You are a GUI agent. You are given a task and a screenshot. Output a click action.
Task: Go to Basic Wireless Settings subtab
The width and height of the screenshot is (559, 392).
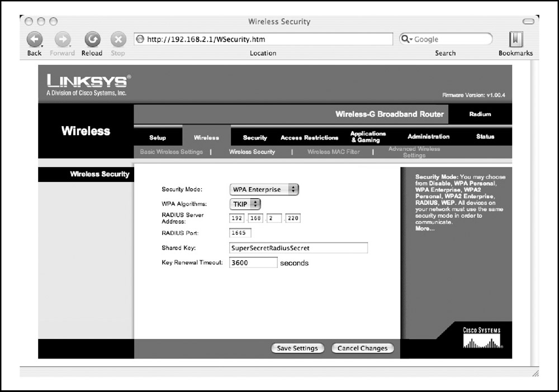172,152
